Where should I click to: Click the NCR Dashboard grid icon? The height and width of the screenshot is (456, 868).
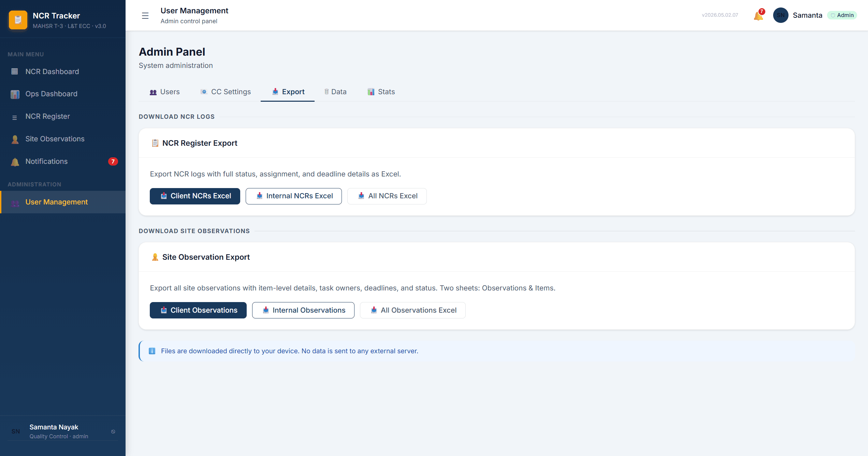[15, 71]
